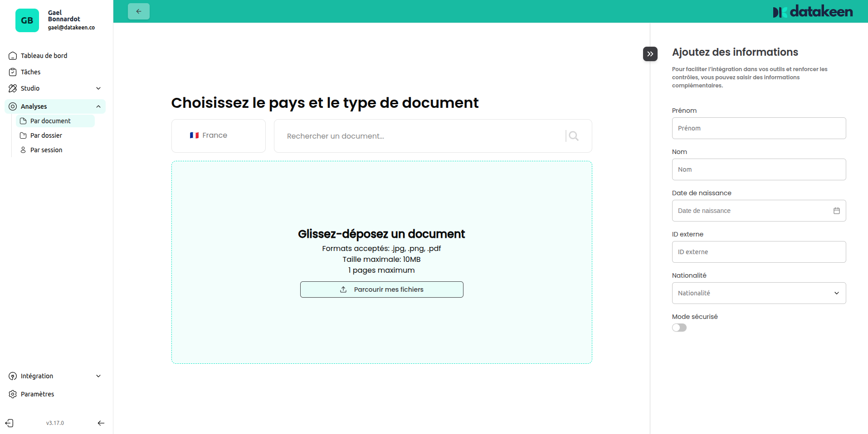This screenshot has height=434, width=868.
Task: Enable the Mode sécurisé toggle
Action: (679, 327)
